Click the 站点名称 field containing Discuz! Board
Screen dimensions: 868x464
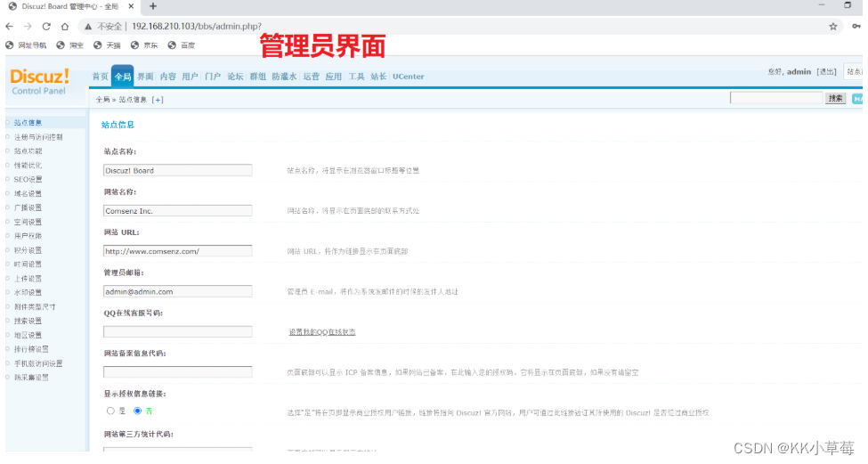pos(178,170)
